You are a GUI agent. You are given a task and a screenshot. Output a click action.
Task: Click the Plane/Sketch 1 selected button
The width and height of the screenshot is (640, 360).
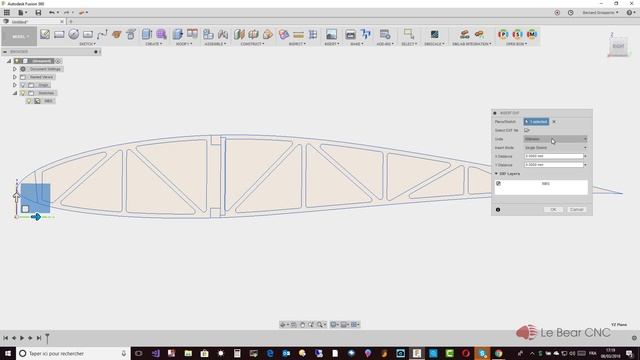point(536,122)
